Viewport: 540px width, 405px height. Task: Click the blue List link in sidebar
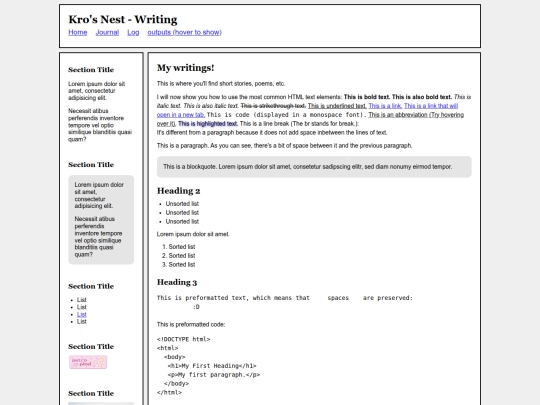coord(82,314)
